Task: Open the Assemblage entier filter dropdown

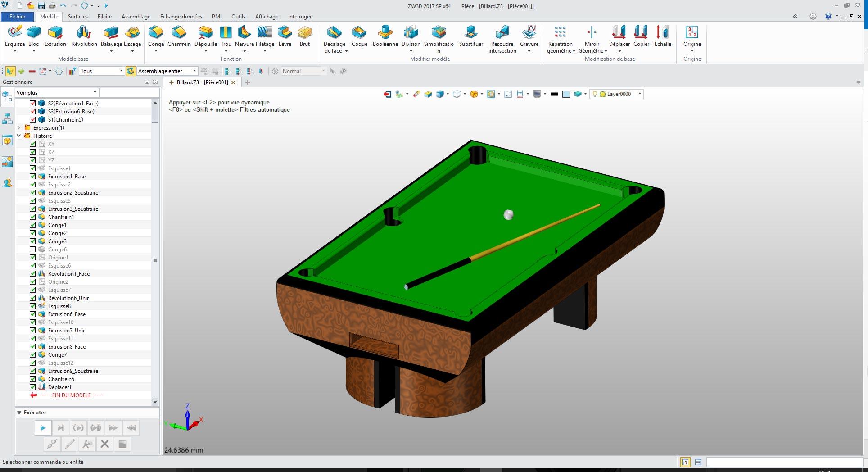Action: tap(194, 71)
